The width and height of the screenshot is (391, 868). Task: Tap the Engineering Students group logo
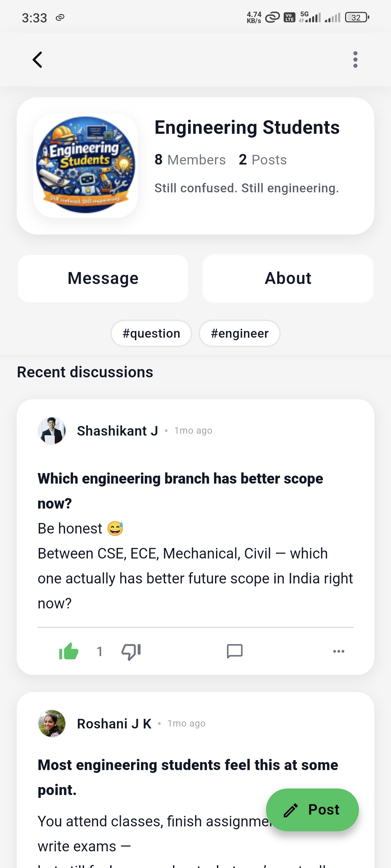click(x=85, y=165)
